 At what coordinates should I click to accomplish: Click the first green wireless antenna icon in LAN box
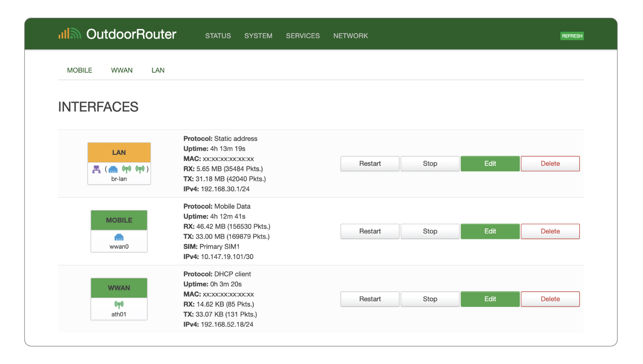click(127, 169)
